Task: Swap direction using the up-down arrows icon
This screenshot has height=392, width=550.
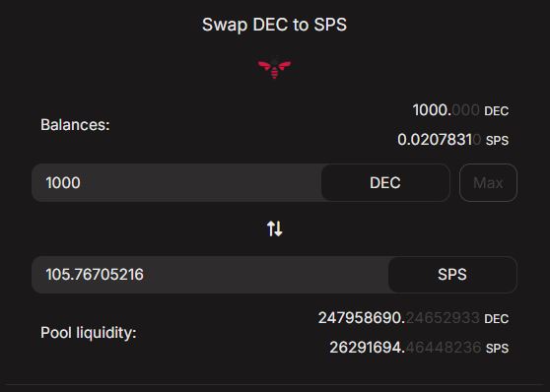Action: click(x=274, y=229)
